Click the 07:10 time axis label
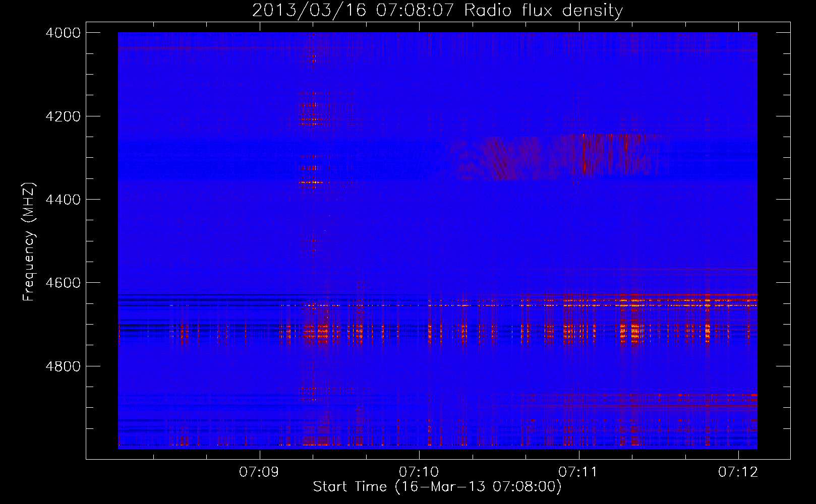The width and height of the screenshot is (816, 504). [419, 472]
